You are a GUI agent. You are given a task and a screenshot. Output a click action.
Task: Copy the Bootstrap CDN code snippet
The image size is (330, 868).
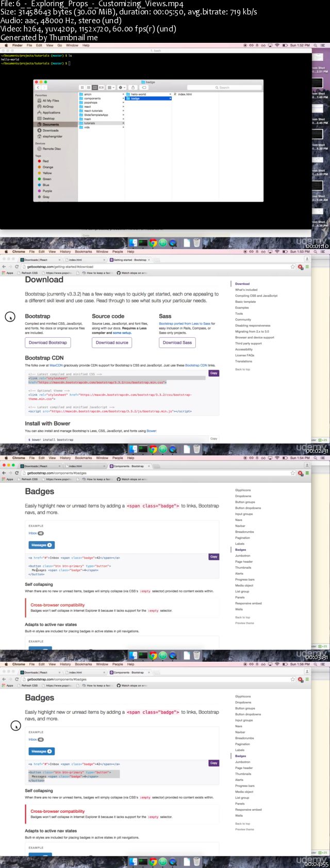point(214,373)
